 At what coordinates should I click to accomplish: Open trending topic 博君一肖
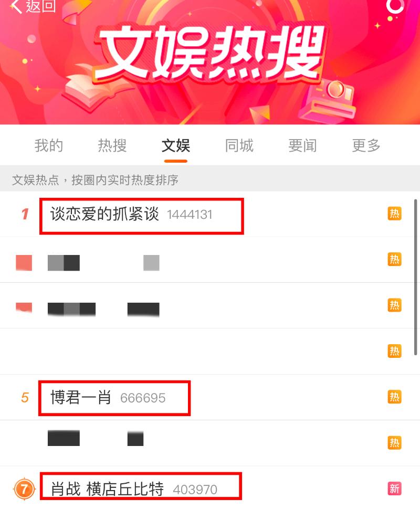[x=81, y=398]
